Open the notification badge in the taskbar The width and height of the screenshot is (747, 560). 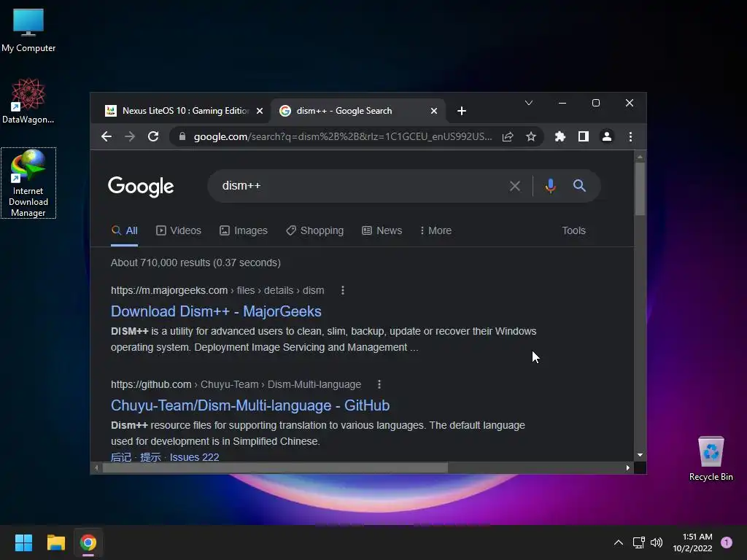[x=727, y=542]
